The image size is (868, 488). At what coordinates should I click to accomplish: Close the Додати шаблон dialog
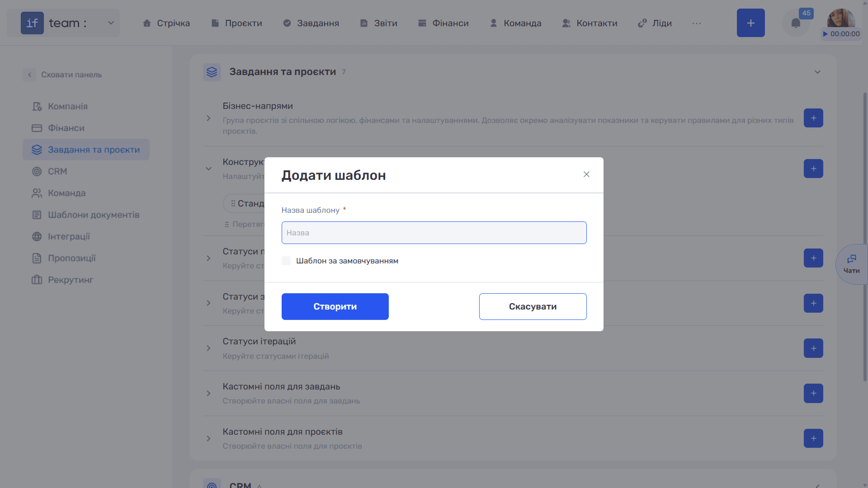pos(586,174)
